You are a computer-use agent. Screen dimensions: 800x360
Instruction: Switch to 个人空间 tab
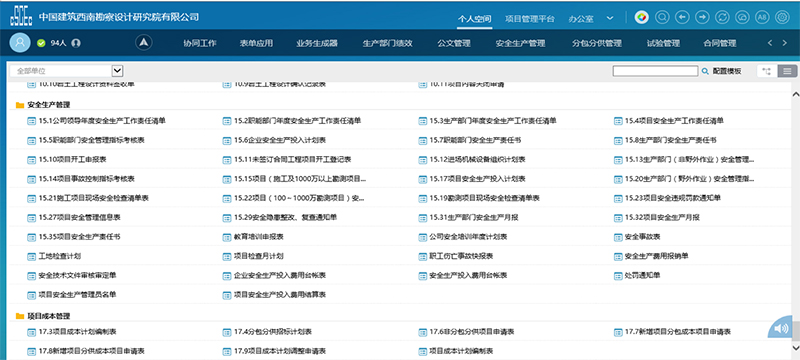coord(474,19)
